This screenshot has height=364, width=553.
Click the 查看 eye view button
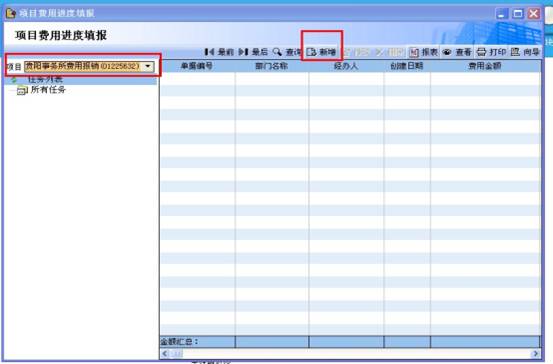pyautogui.click(x=457, y=52)
